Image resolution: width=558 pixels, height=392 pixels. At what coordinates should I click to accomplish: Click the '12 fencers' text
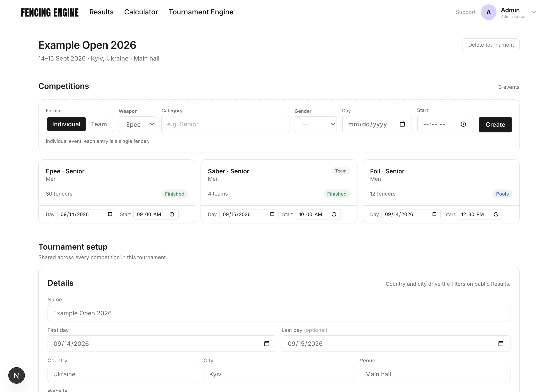(x=383, y=194)
